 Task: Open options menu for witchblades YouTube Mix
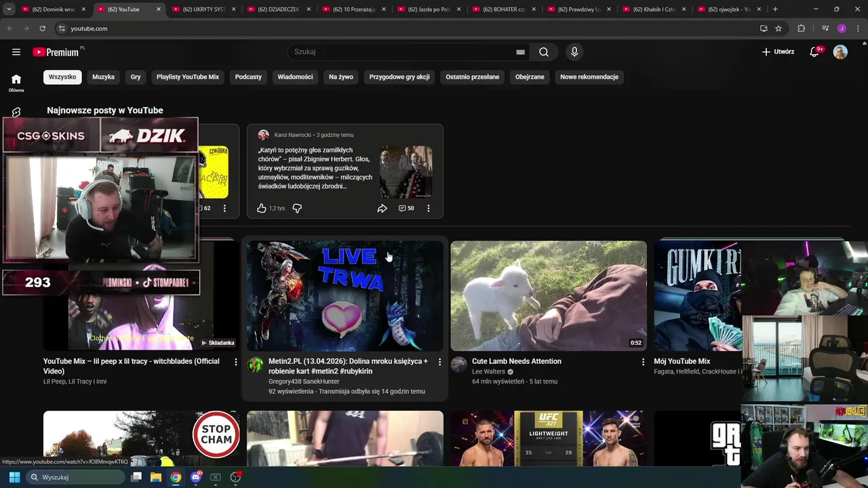pos(236,362)
